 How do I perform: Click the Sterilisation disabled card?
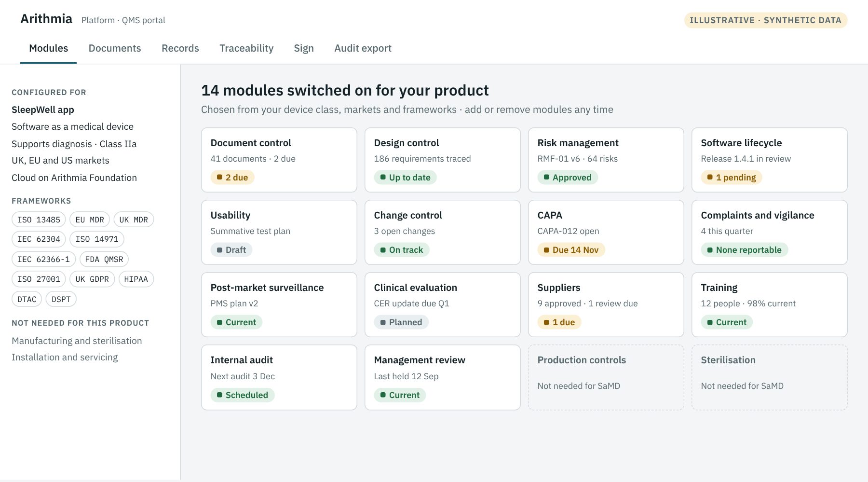770,377
